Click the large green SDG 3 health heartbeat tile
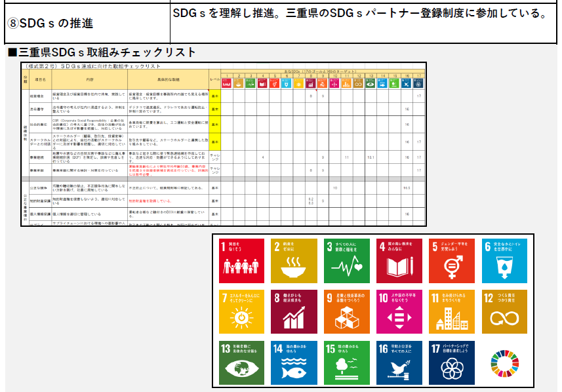Viewport: 562px width, 392px height. click(347, 261)
